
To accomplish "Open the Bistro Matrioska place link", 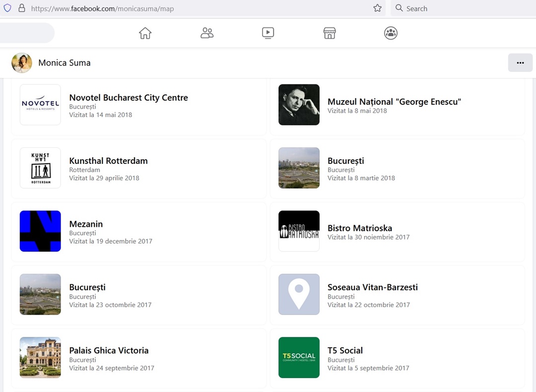I will (360, 228).
